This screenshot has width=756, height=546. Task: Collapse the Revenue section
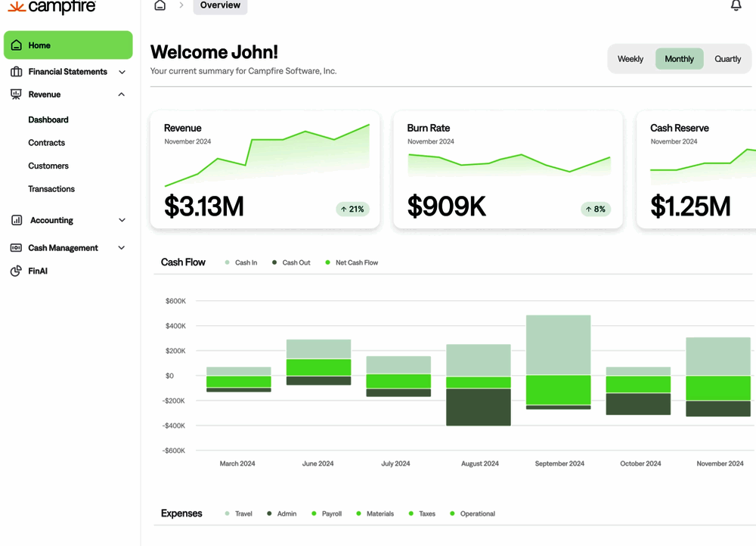click(121, 94)
